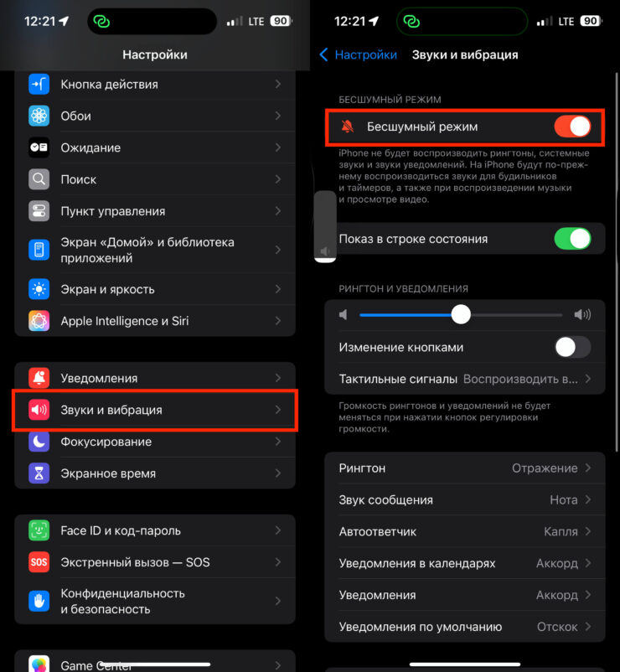This screenshot has width=620, height=672.
Task: Tap the Face ID и код-пароль icon
Action: pos(39,530)
